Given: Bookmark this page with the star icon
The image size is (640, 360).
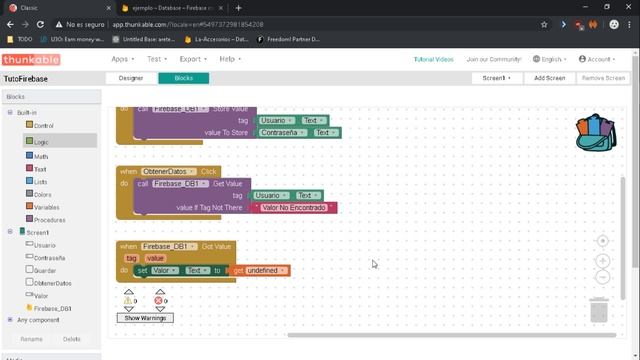Looking at the screenshot, I should (544, 24).
